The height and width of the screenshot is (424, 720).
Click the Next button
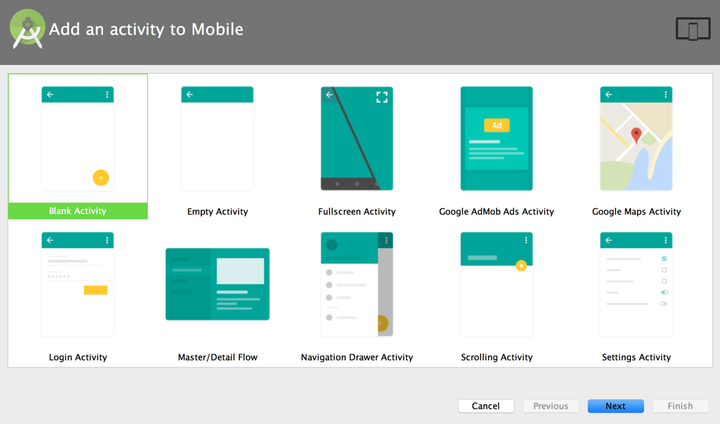pos(616,406)
